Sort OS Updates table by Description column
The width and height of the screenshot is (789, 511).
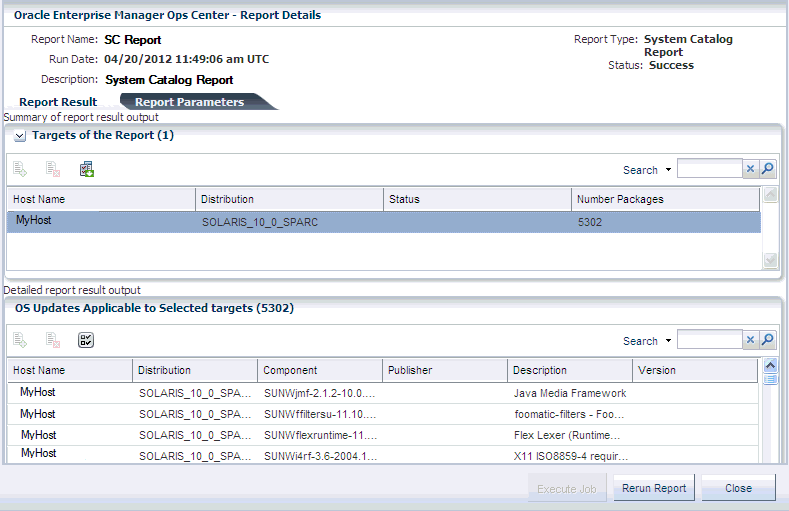pyautogui.click(x=570, y=370)
